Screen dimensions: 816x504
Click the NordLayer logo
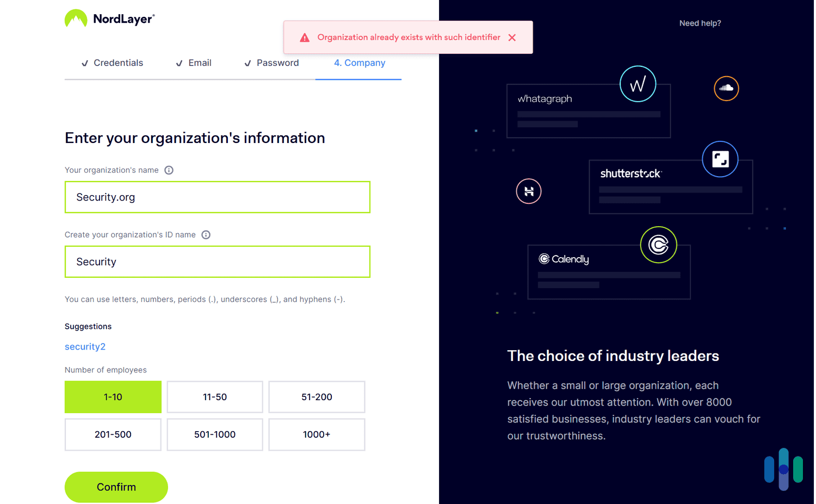(109, 19)
